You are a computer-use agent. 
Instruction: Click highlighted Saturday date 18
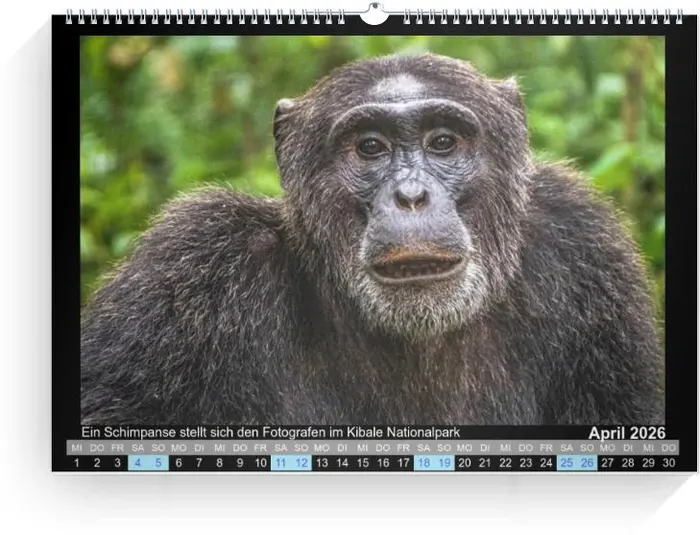click(x=424, y=463)
